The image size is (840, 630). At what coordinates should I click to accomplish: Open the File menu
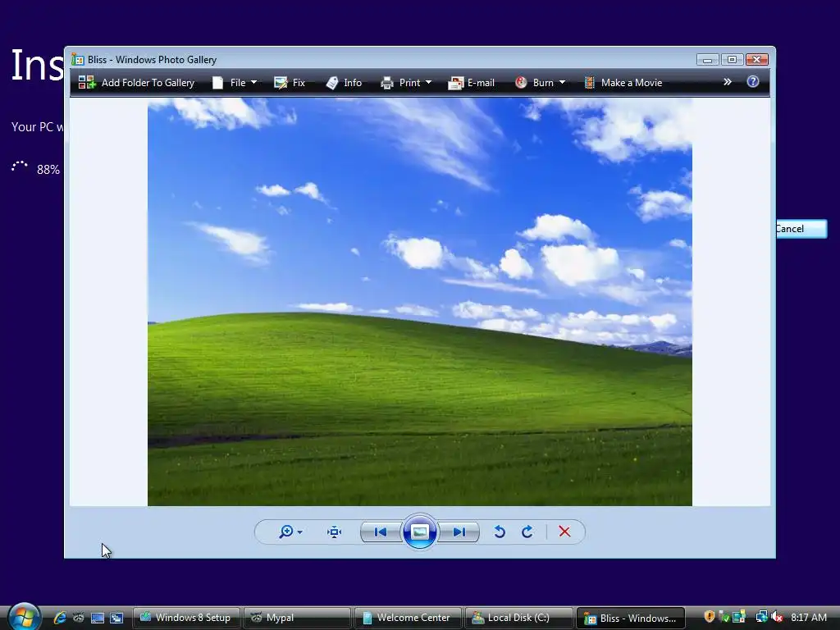pos(235,83)
